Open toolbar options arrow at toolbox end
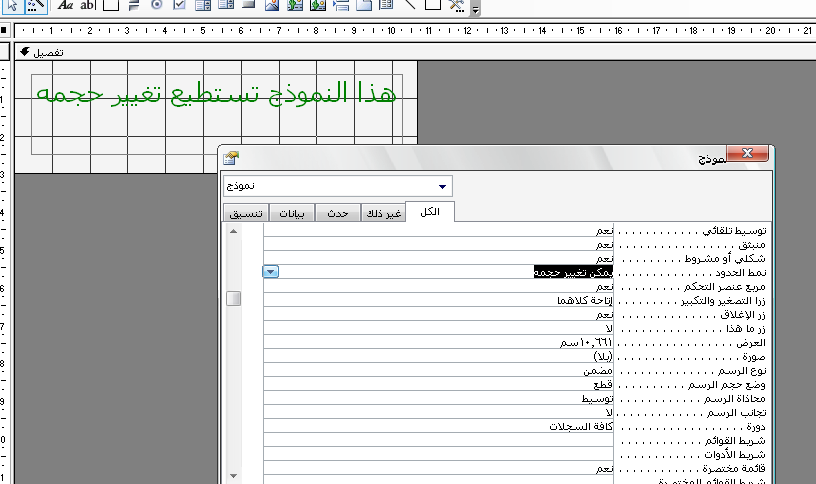Image resolution: width=816 pixels, height=484 pixels. pos(475,10)
